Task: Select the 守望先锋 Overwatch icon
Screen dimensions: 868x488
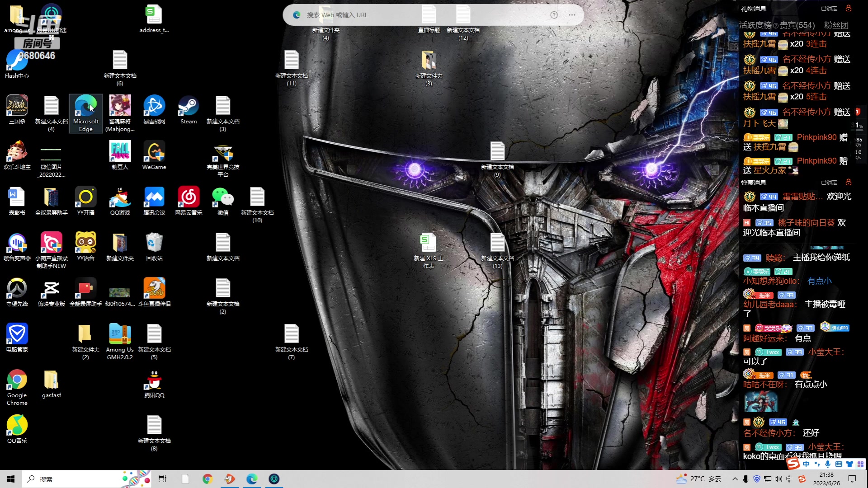Action: click(x=17, y=292)
